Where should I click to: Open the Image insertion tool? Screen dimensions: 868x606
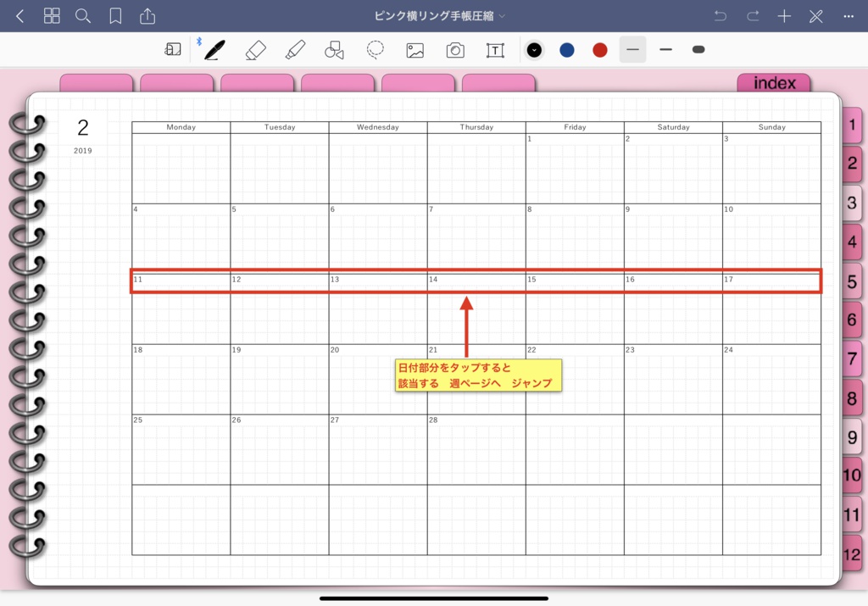[415, 50]
